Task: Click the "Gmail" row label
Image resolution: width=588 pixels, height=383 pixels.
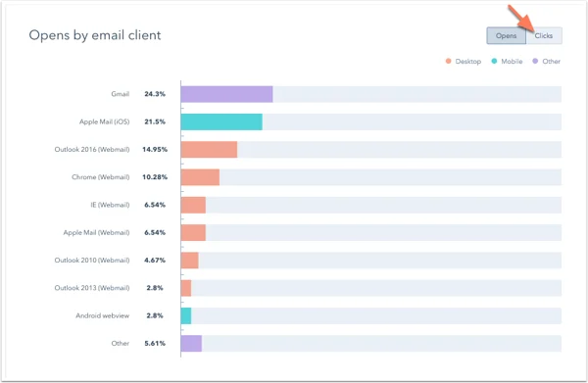Action: [120, 94]
